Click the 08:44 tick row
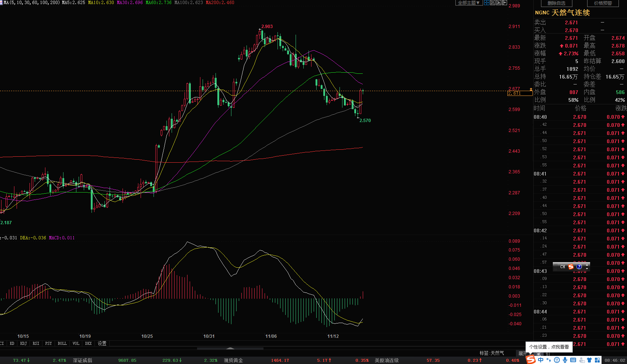Viewport: 627px width, 364px height. coord(580,312)
